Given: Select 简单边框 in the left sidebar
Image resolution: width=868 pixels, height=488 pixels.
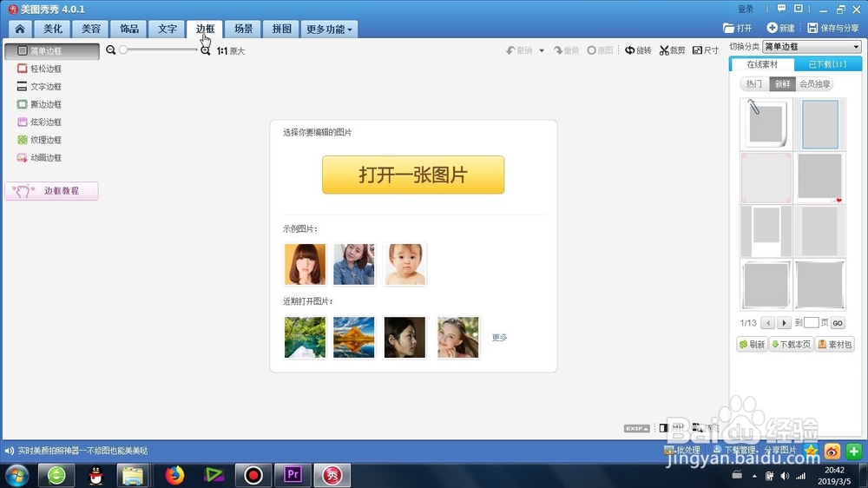Looking at the screenshot, I should 52,51.
